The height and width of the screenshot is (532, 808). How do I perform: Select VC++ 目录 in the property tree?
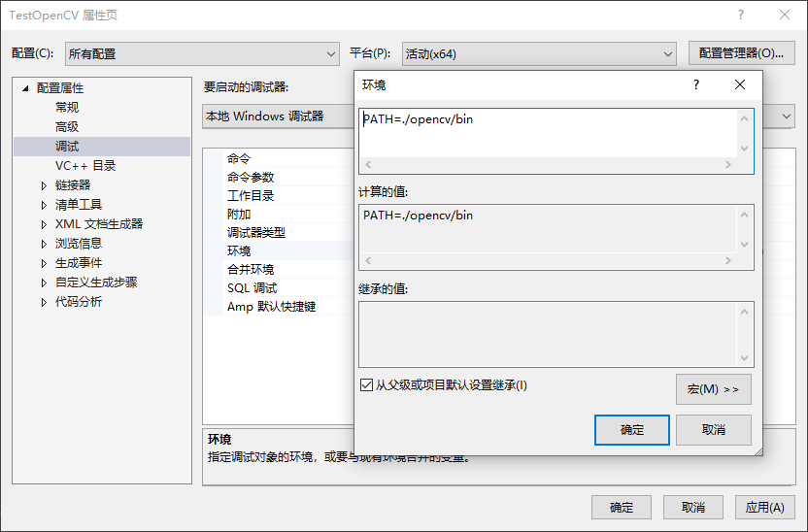tap(85, 166)
